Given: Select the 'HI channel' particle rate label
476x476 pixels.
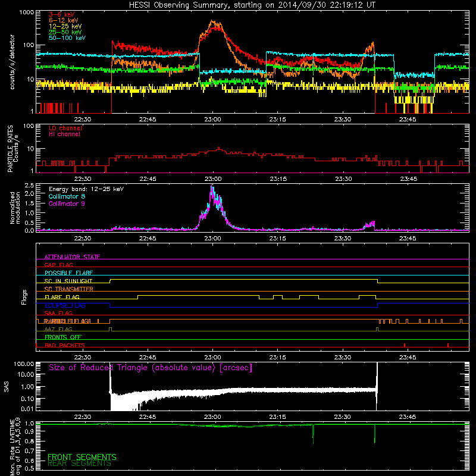Looking at the screenshot, I should (x=64, y=134).
